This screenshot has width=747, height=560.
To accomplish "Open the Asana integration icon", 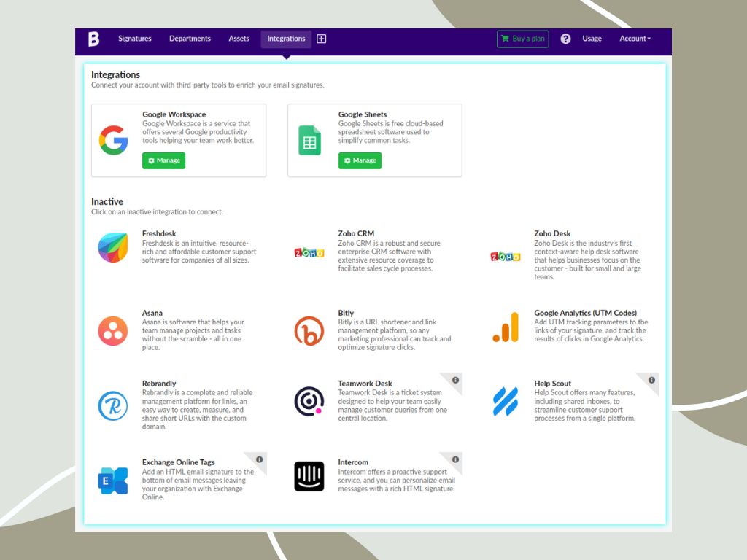I will [113, 330].
